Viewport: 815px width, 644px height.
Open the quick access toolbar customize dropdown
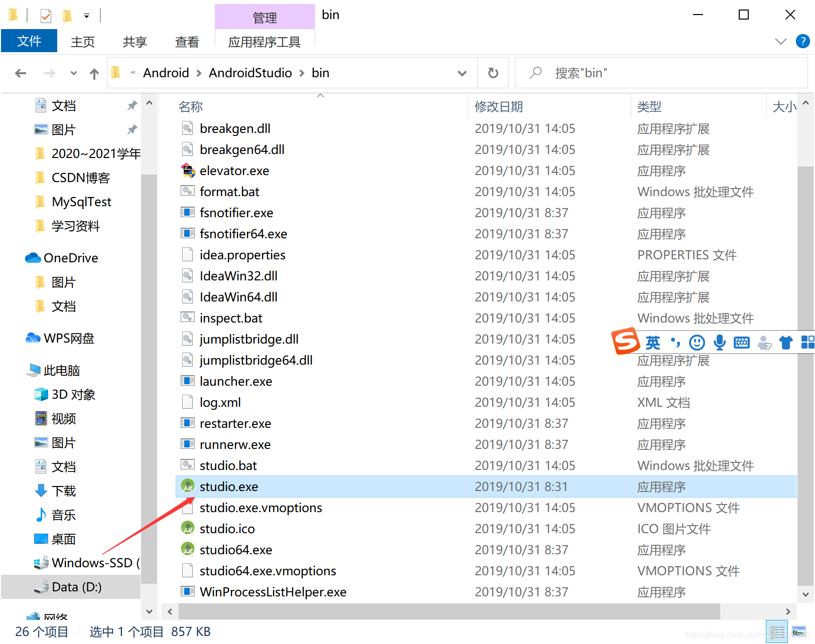tap(86, 16)
